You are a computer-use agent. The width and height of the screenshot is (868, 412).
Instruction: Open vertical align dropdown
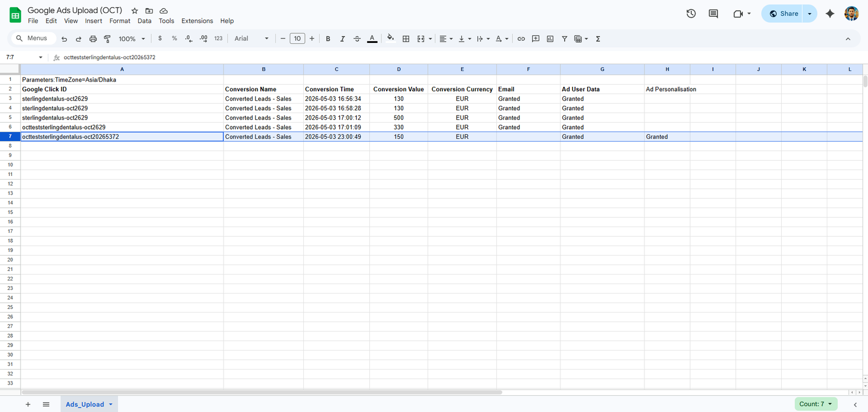465,39
